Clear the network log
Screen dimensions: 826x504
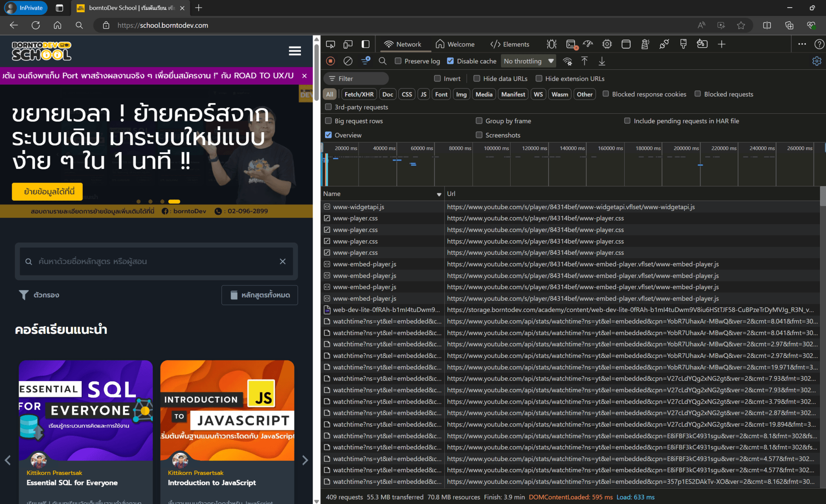[x=348, y=61]
